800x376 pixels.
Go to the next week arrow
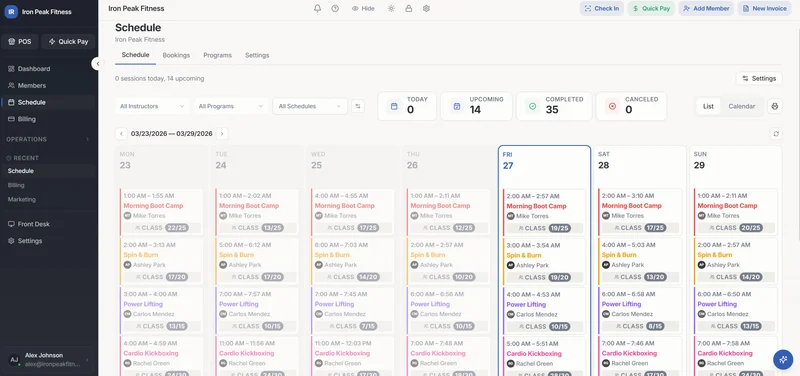point(221,134)
